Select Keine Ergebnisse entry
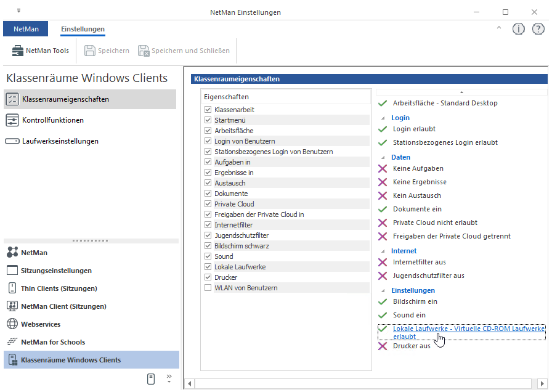The height and width of the screenshot is (392, 552). click(x=420, y=182)
